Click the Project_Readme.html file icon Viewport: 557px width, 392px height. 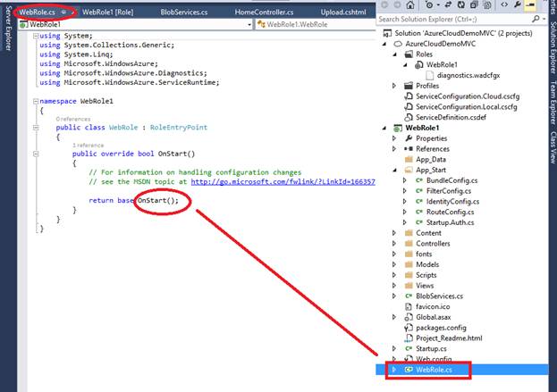pos(409,338)
